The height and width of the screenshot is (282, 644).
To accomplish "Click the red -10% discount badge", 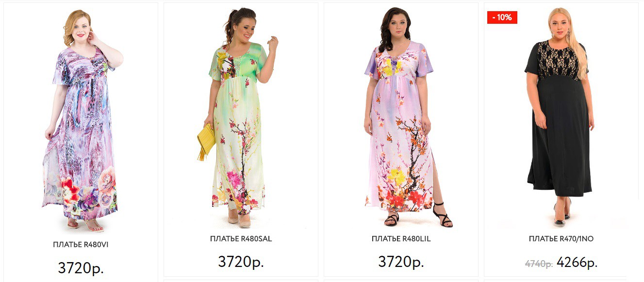I will click(502, 17).
